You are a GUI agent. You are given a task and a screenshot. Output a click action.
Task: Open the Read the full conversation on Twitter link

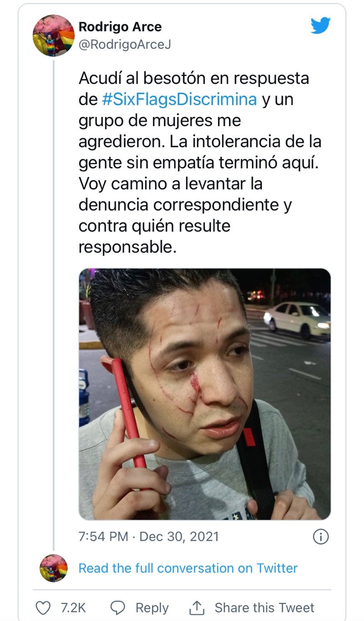(x=188, y=568)
